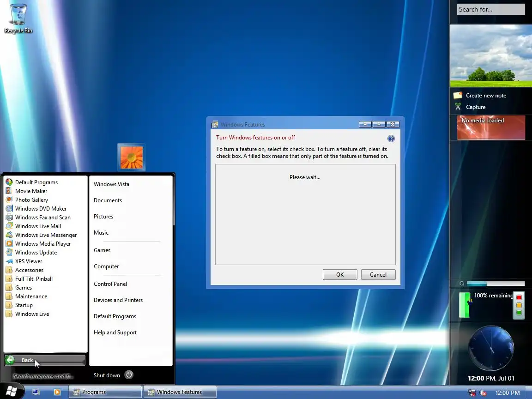Click the Windows Fax and Scan icon
The height and width of the screenshot is (399, 532).
tap(9, 218)
